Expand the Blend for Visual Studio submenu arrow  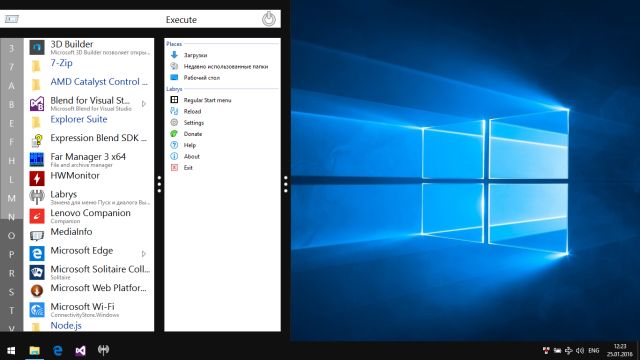pyautogui.click(x=144, y=104)
